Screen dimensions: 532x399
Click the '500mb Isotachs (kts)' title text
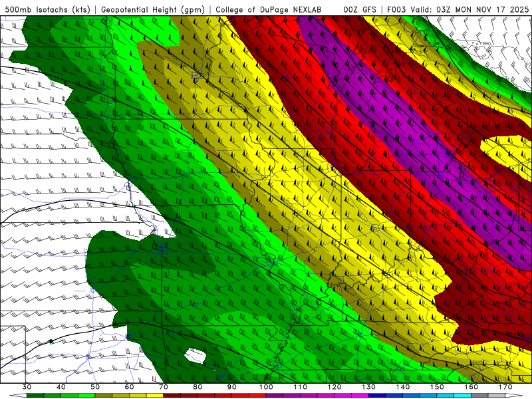tap(48, 9)
